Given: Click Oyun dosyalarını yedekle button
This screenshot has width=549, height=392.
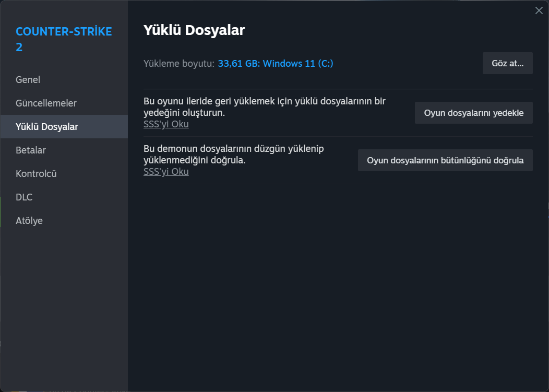Looking at the screenshot, I should tap(473, 113).
